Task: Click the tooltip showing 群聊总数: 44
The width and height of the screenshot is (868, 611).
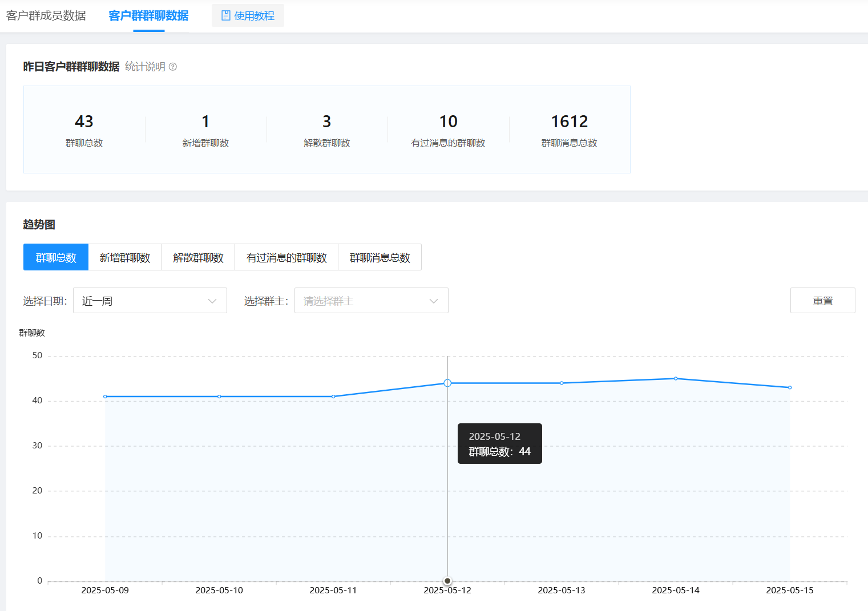Action: pos(500,444)
